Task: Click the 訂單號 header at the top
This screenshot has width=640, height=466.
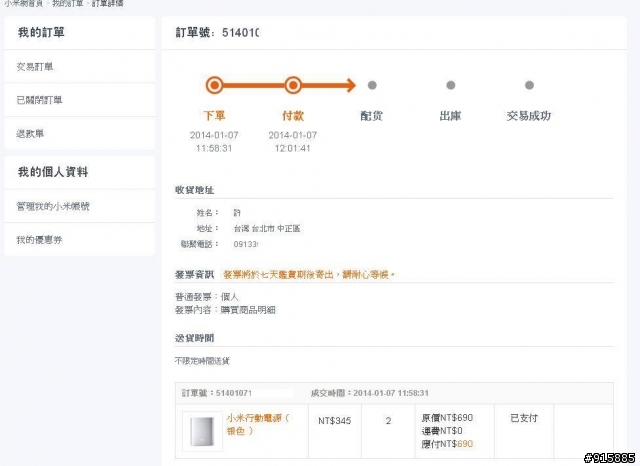Action: coord(217,32)
